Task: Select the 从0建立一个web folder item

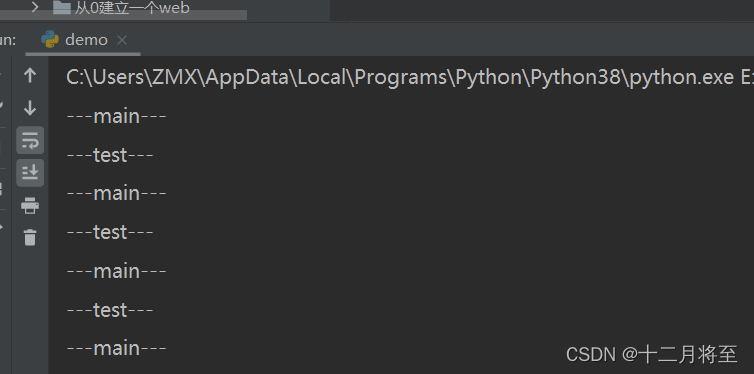Action: click(x=132, y=8)
